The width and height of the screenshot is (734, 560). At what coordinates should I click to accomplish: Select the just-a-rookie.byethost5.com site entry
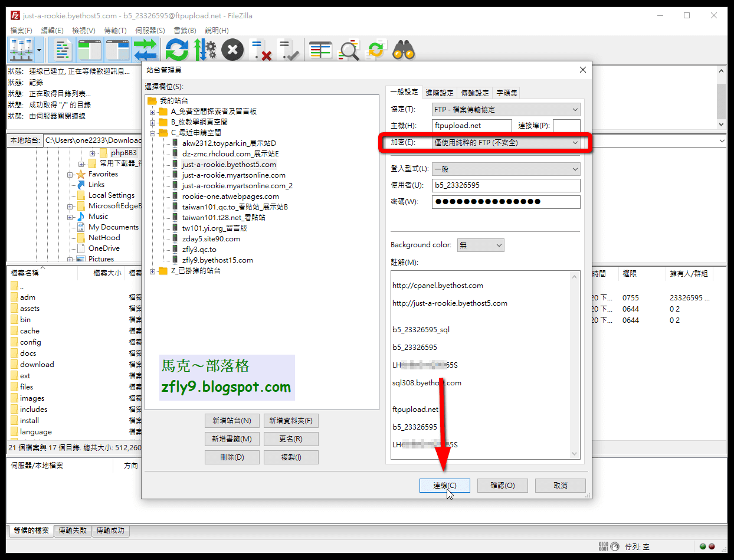coord(229,164)
